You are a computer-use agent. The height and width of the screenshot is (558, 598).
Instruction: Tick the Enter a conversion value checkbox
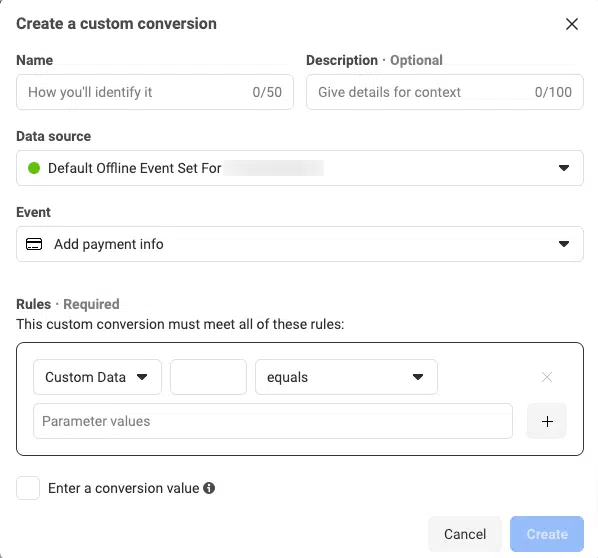[28, 488]
